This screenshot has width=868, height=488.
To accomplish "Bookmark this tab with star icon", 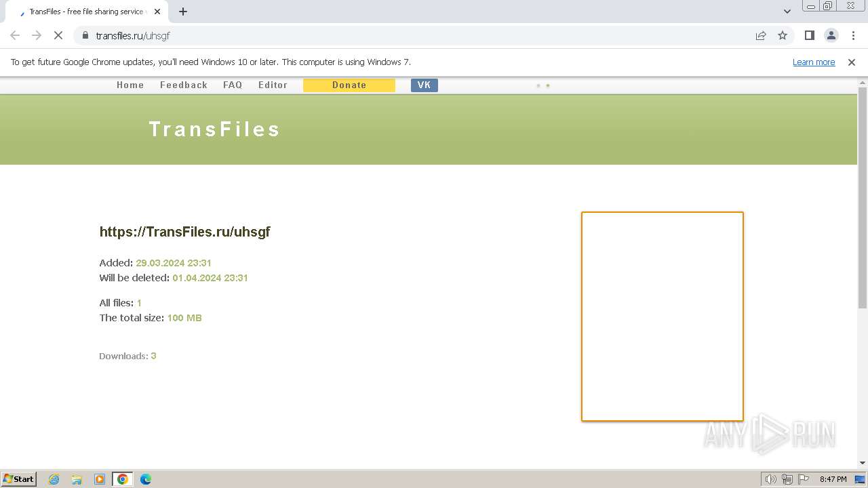I will click(783, 35).
